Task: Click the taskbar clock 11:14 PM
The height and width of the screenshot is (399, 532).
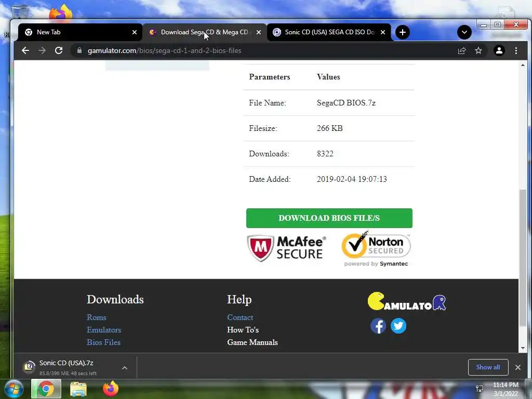Action: coord(505,389)
